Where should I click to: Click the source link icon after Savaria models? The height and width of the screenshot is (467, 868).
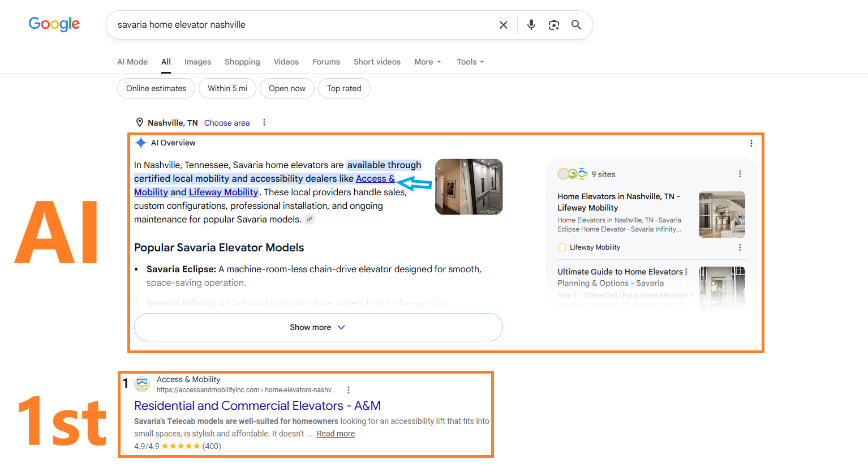tap(310, 219)
